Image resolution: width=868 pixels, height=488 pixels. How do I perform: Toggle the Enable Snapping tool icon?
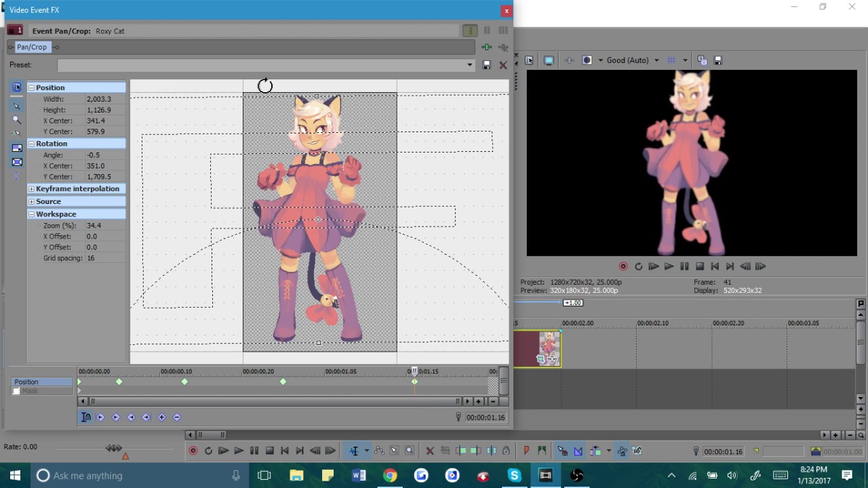17,134
